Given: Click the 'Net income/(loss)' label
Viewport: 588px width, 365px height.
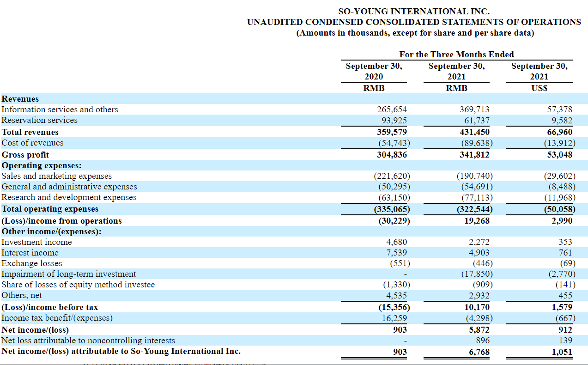Looking at the screenshot, I should tap(35, 330).
